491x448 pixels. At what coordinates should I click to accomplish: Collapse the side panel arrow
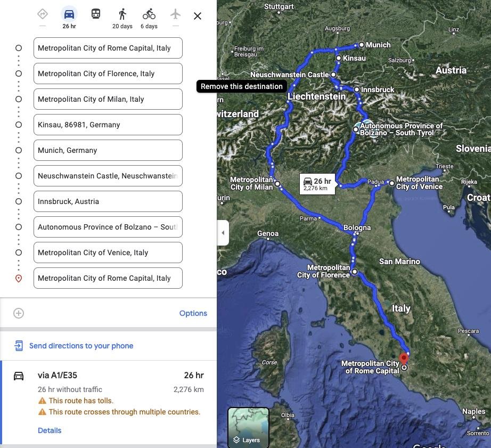(x=223, y=233)
